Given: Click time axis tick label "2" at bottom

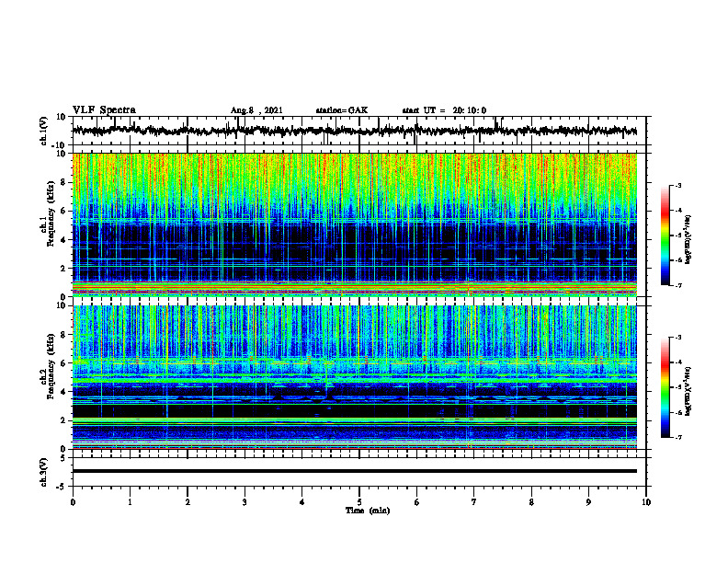Looking at the screenshot, I should [188, 502].
